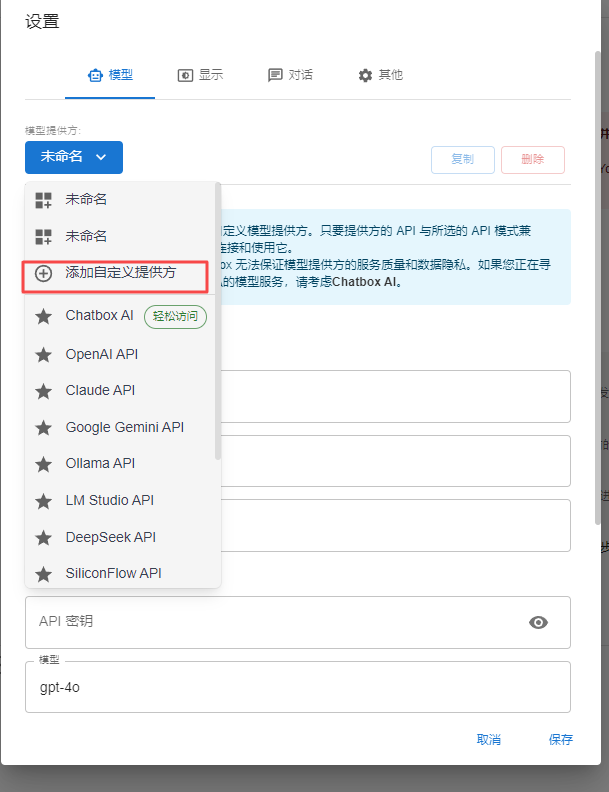Select the 模型 tab
Viewport: 609px width, 792px height.
pos(110,75)
